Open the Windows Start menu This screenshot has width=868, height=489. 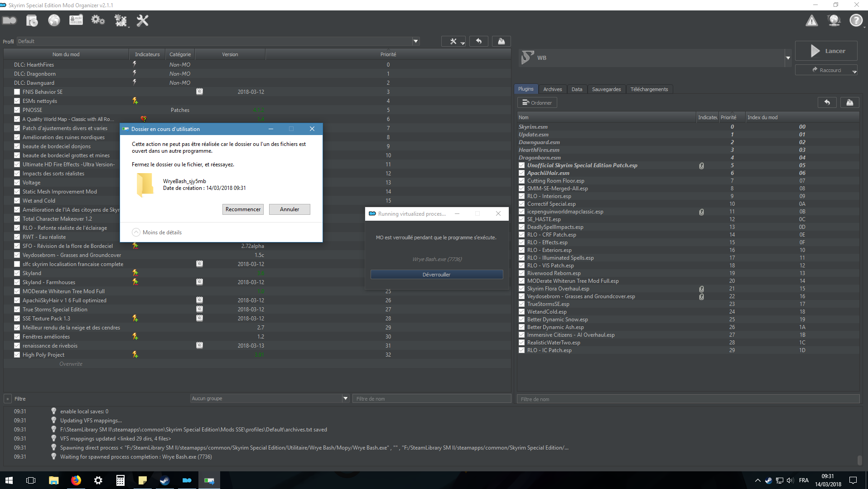pos(9,480)
